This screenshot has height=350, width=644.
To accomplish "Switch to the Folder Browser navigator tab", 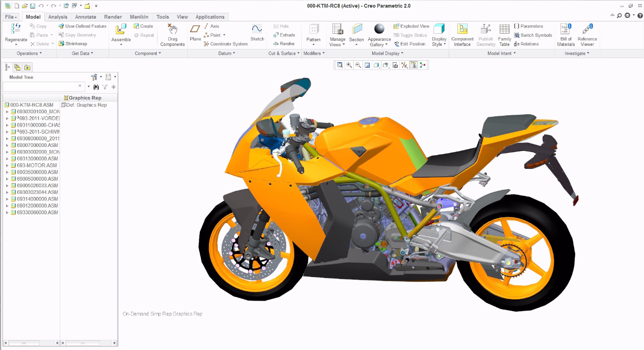I will [x=17, y=67].
